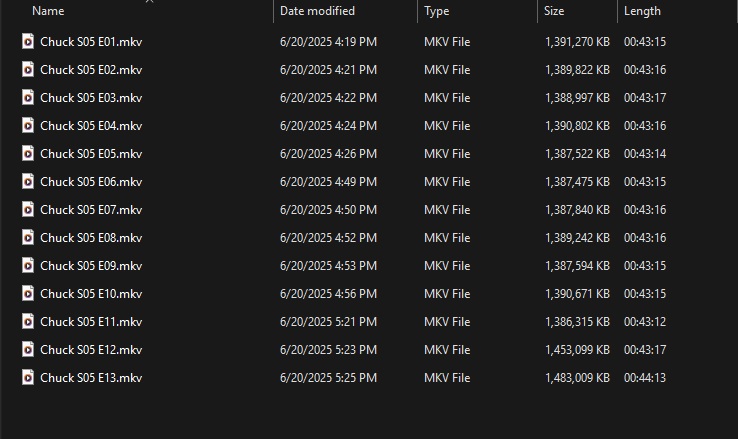Viewport: 738px width, 439px height.
Task: Select the MKV icon of Chuck S05 E11.mkv
Action: click(x=28, y=322)
